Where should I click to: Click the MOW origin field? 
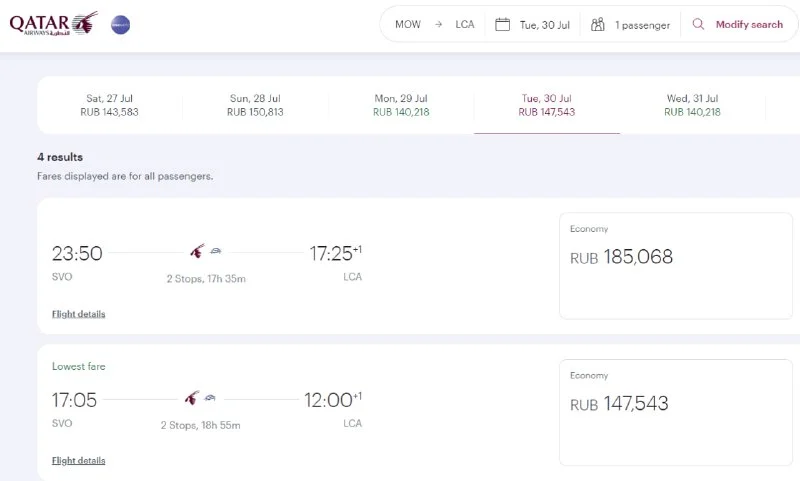click(408, 25)
